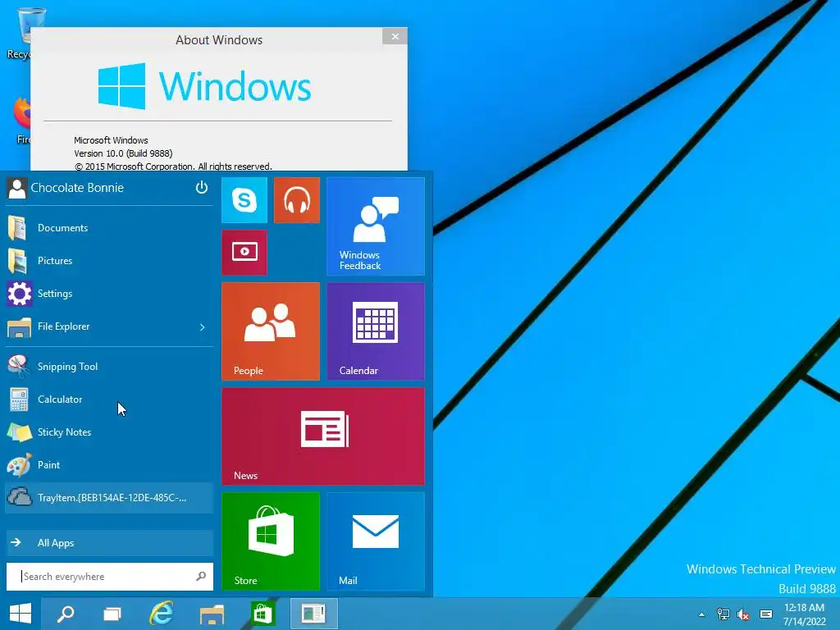The width and height of the screenshot is (840, 630).
Task: Open Settings from Start menu
Action: tap(109, 294)
